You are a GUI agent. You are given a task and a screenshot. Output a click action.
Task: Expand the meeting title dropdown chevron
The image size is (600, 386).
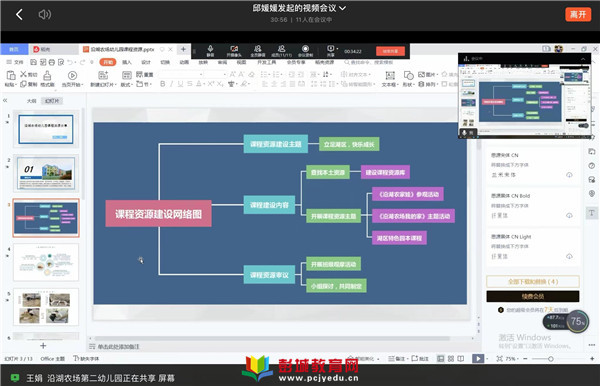coord(342,8)
